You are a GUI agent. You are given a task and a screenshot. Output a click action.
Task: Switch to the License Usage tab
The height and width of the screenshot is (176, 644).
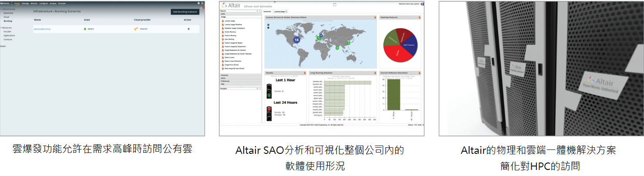click(x=279, y=11)
